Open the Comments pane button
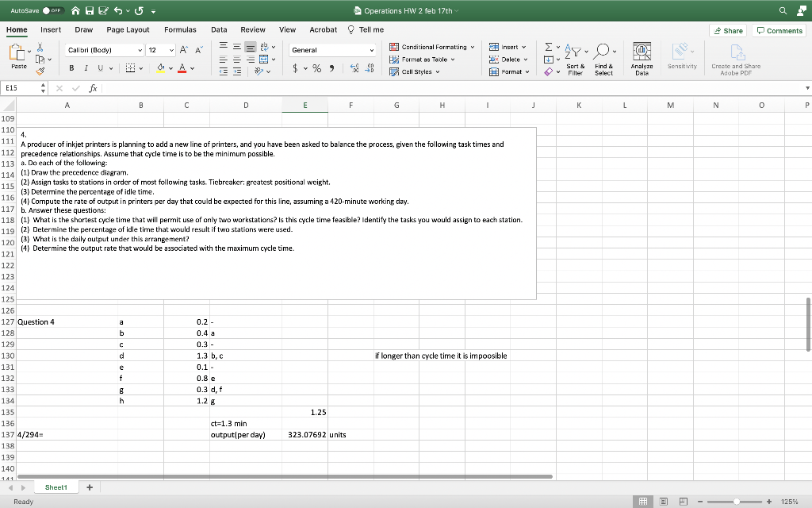This screenshot has height=508, width=812. [x=779, y=30]
